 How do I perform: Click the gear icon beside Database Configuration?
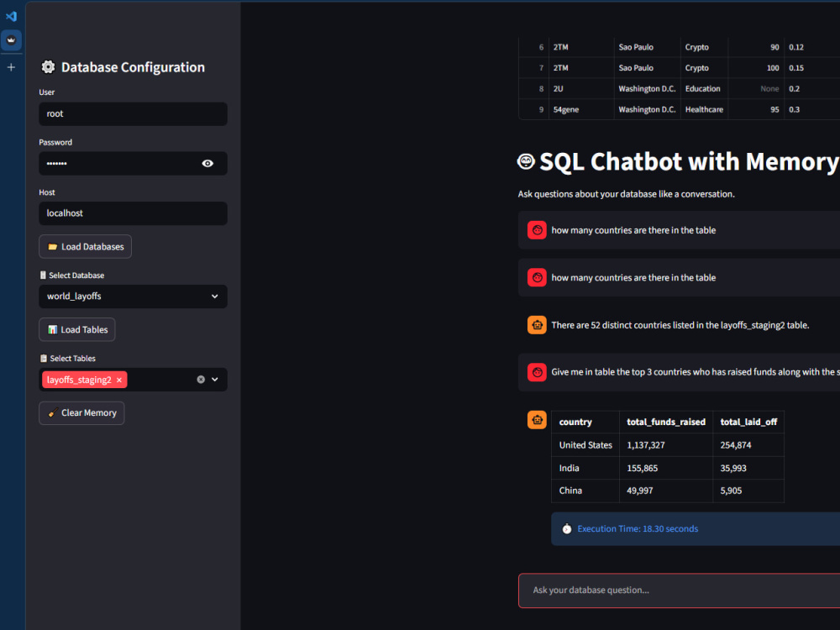click(x=48, y=67)
